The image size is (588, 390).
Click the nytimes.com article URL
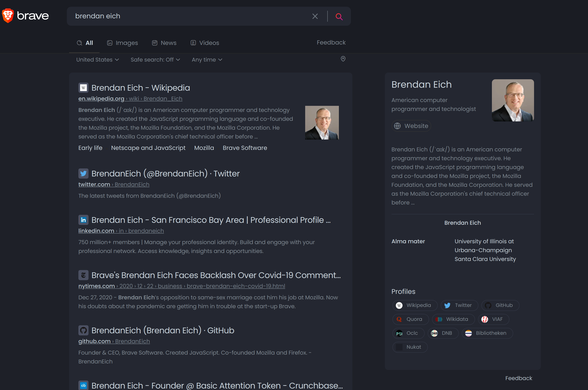(x=182, y=286)
